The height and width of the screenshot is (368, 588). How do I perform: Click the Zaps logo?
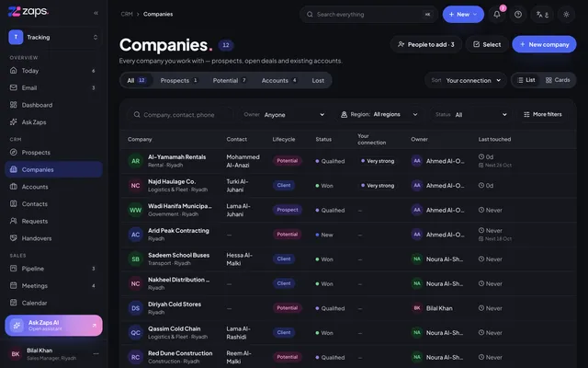click(28, 12)
